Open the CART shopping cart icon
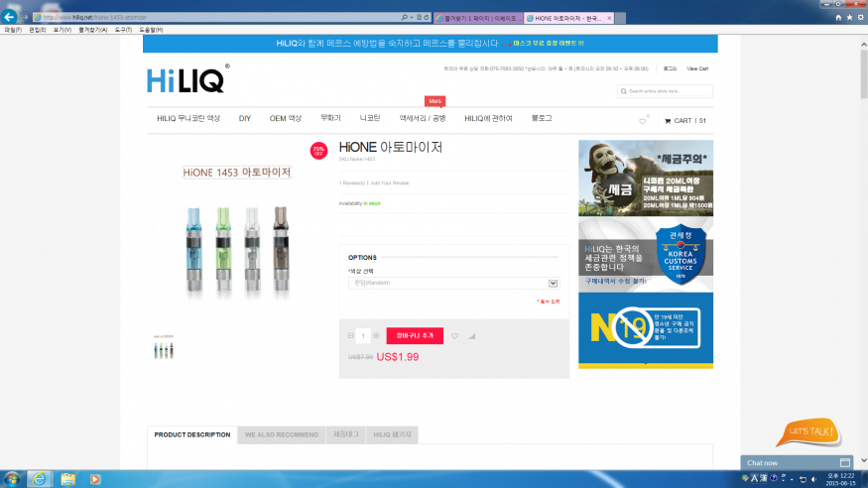The width and height of the screenshot is (868, 488). click(668, 121)
